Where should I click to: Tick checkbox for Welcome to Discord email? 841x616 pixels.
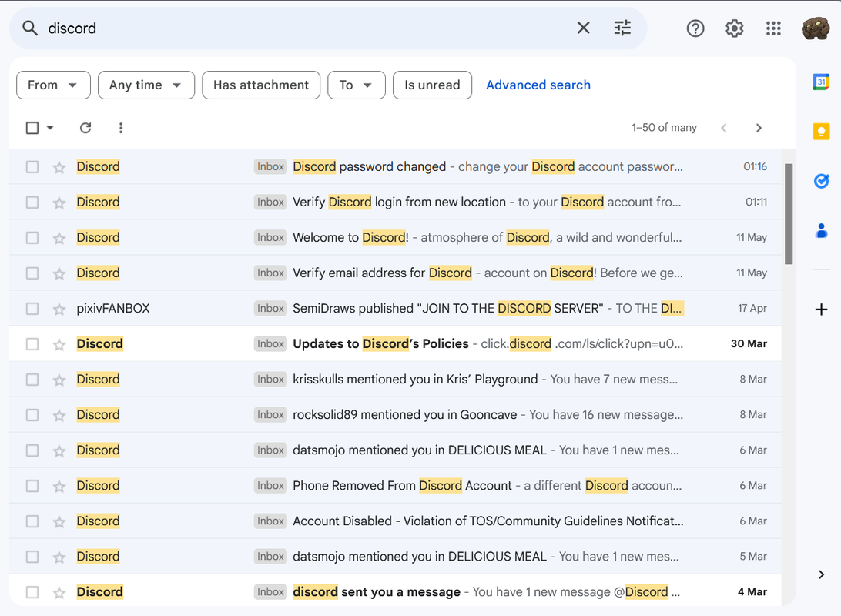[32, 238]
